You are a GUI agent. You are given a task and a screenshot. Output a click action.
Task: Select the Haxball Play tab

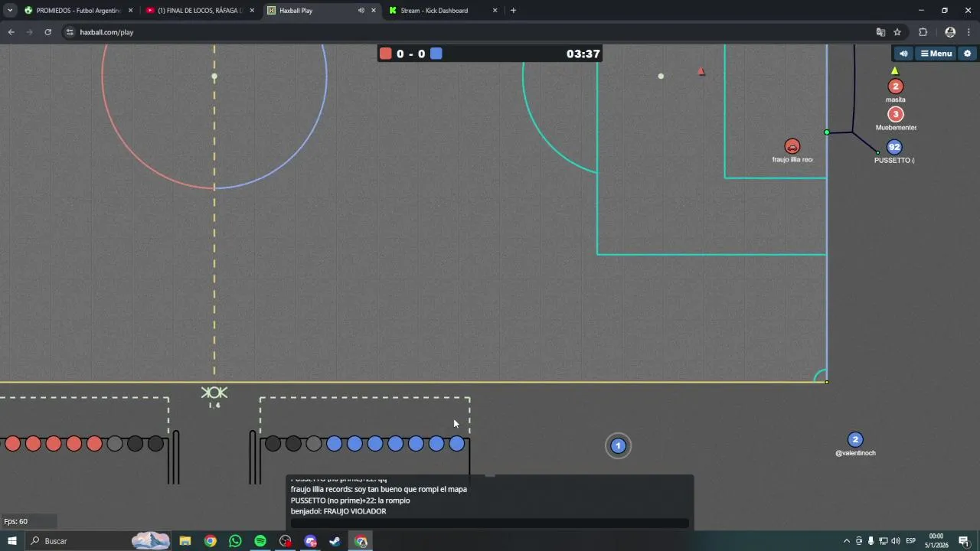point(322,11)
